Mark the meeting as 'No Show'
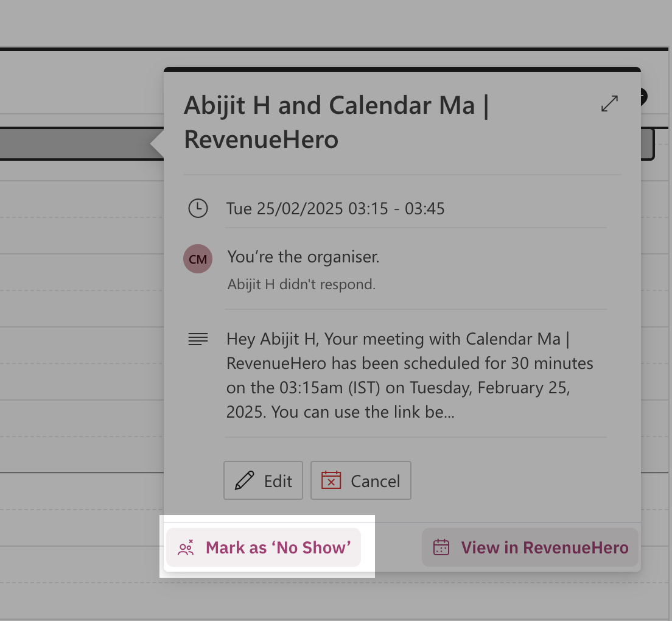672x621 pixels. click(264, 547)
